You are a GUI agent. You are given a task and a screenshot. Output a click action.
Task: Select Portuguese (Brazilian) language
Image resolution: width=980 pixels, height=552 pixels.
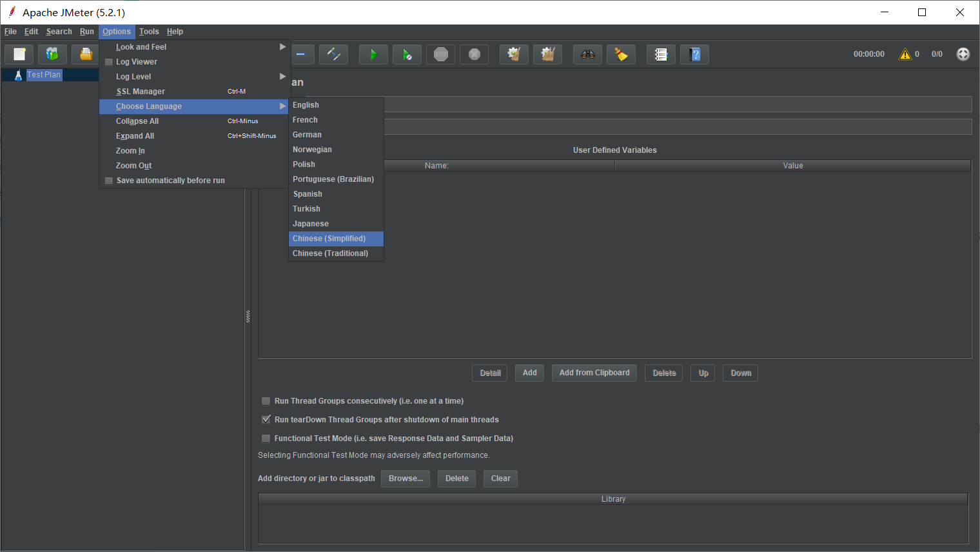336,179
